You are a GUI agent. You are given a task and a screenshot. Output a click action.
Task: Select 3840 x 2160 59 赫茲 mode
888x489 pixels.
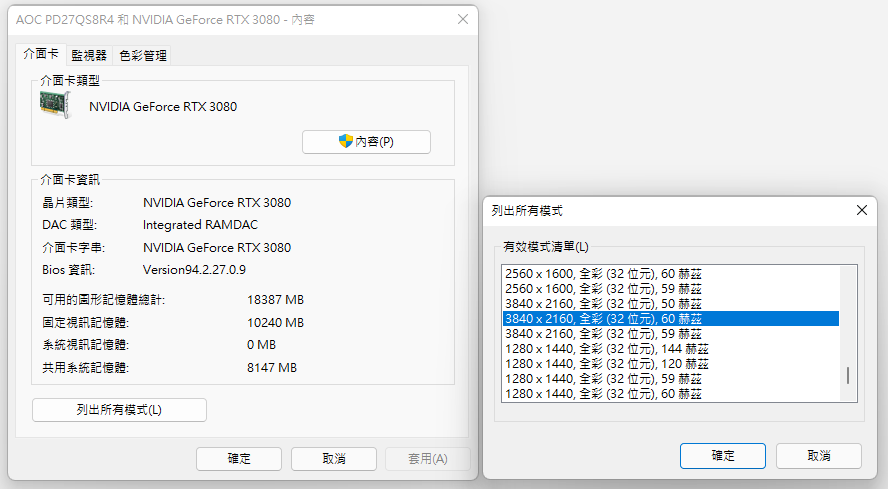(x=671, y=334)
